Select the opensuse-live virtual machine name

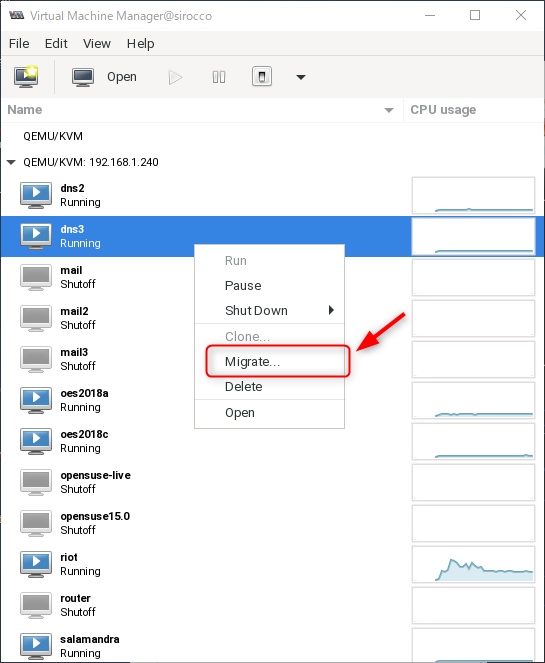click(96, 475)
